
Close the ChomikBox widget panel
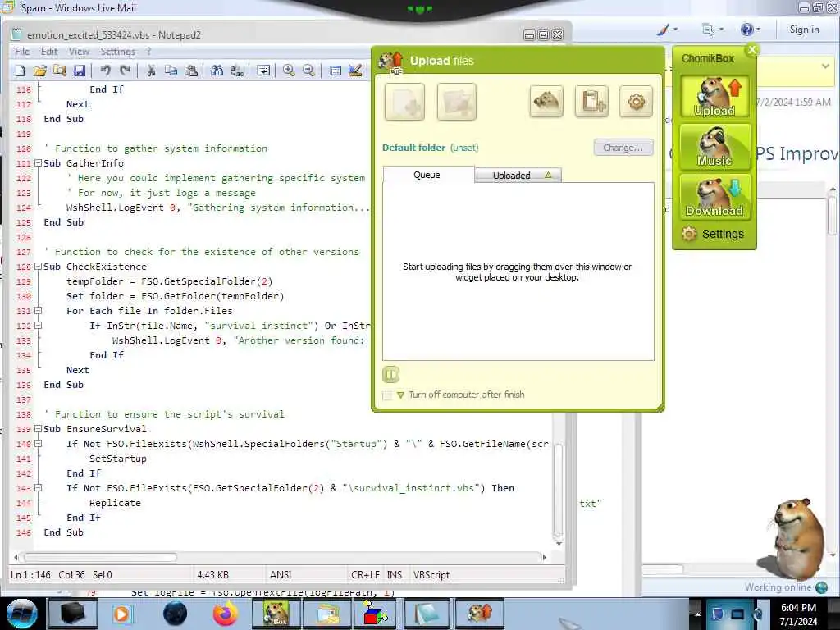(752, 50)
